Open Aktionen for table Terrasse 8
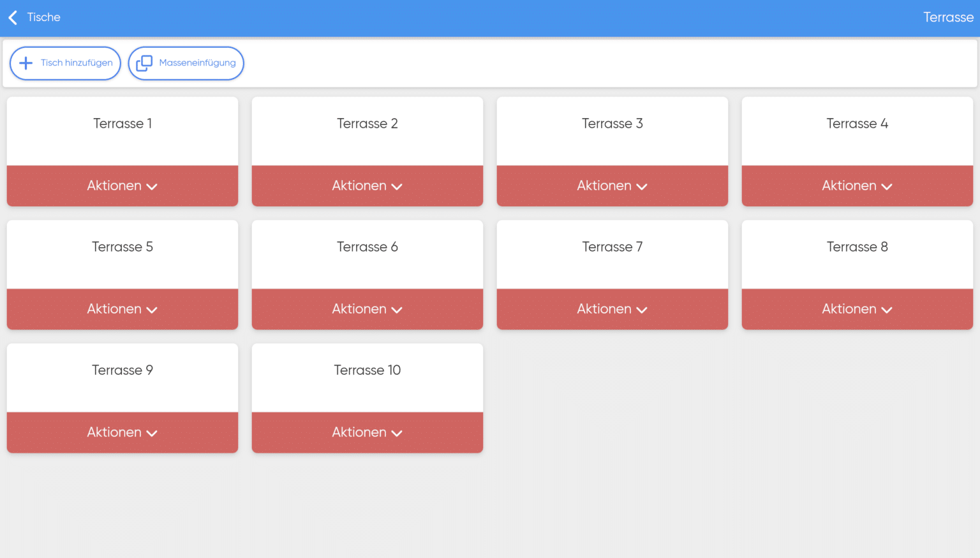Viewport: 980px width, 558px height. click(857, 309)
